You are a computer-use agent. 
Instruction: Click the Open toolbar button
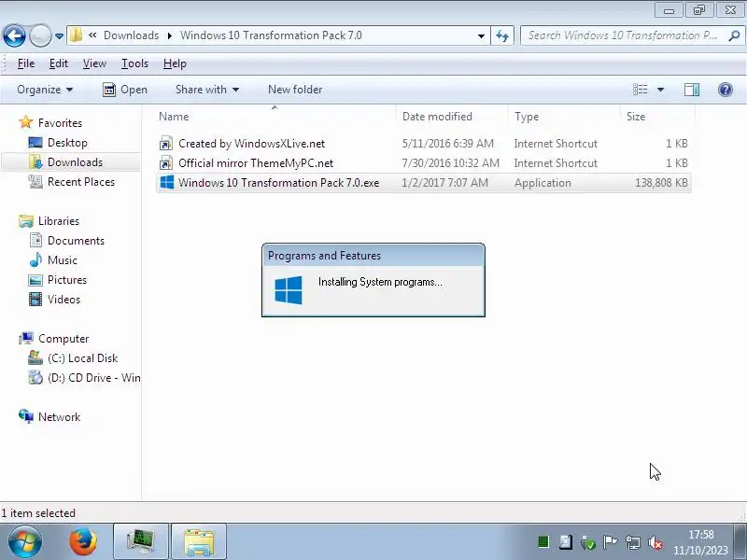click(x=125, y=90)
